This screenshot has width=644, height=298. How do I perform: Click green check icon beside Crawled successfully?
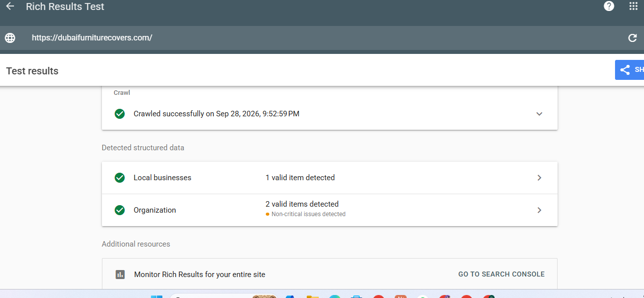pyautogui.click(x=120, y=114)
